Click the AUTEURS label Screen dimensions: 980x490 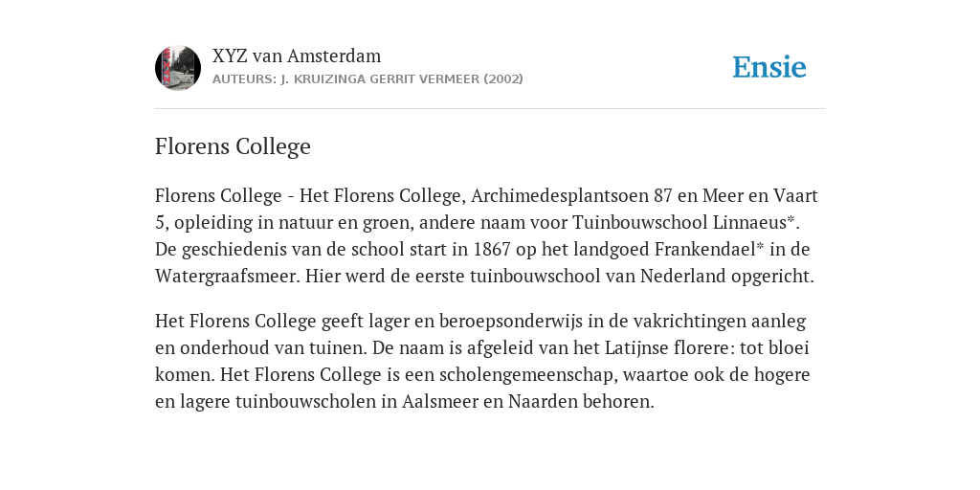tap(244, 79)
